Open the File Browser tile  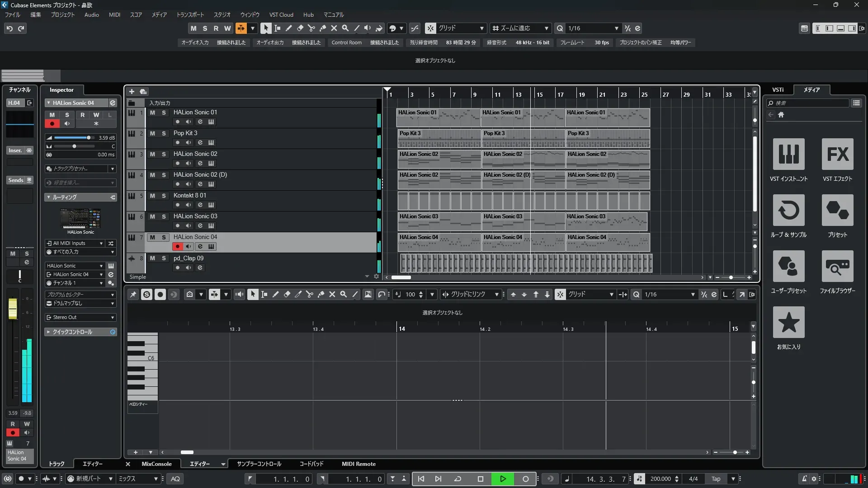tap(837, 266)
